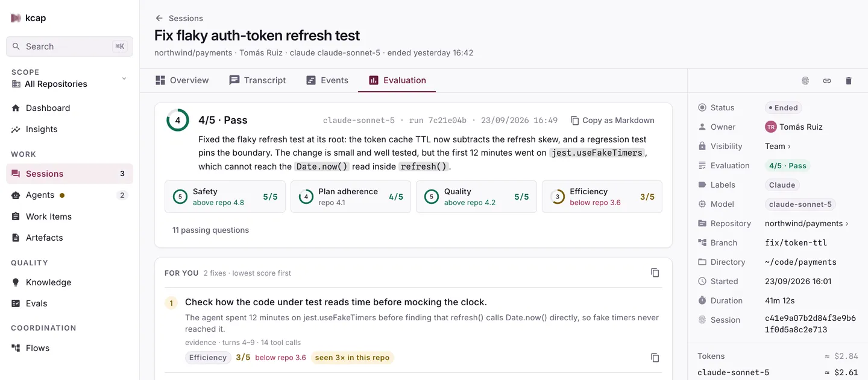Screen dimensions: 868x380
Task: Expand the 11 passing questions row
Action: [210, 230]
